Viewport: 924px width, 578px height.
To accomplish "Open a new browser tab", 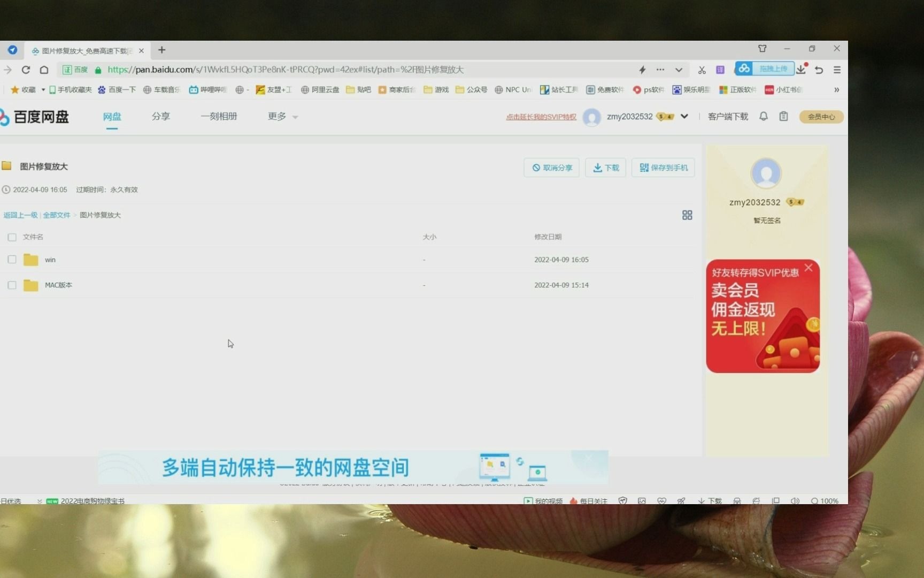I will click(x=161, y=50).
